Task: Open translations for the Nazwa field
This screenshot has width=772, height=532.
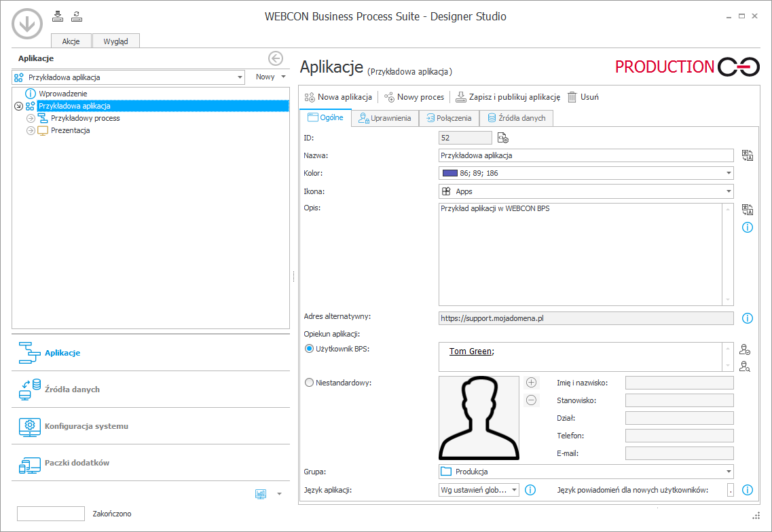Action: 748,155
